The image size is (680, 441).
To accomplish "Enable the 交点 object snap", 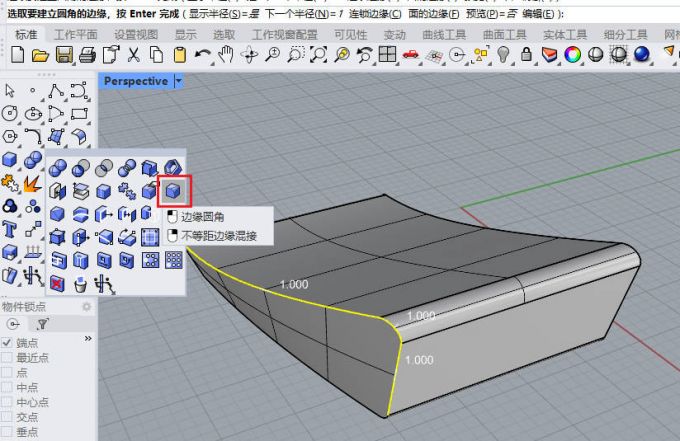I will [x=7, y=416].
